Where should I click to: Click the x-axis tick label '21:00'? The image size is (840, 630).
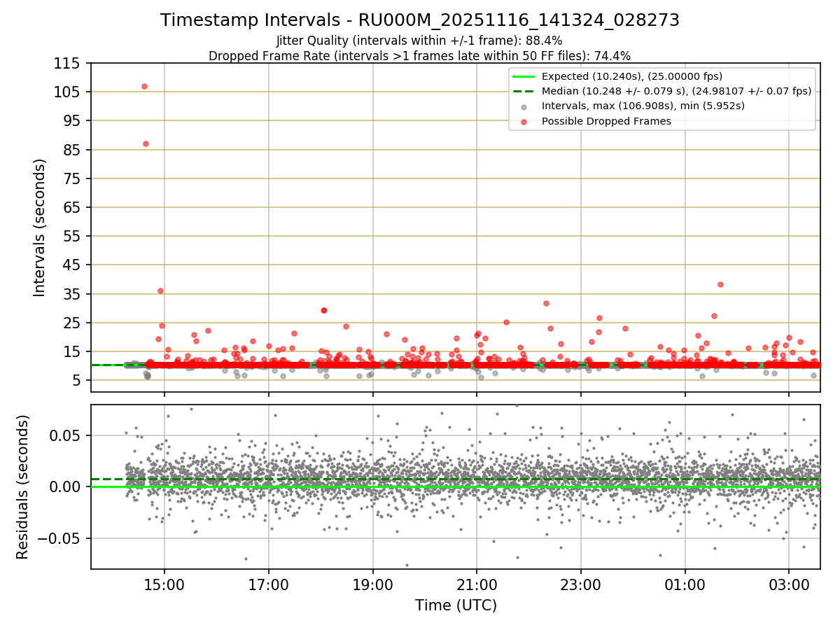477,585
